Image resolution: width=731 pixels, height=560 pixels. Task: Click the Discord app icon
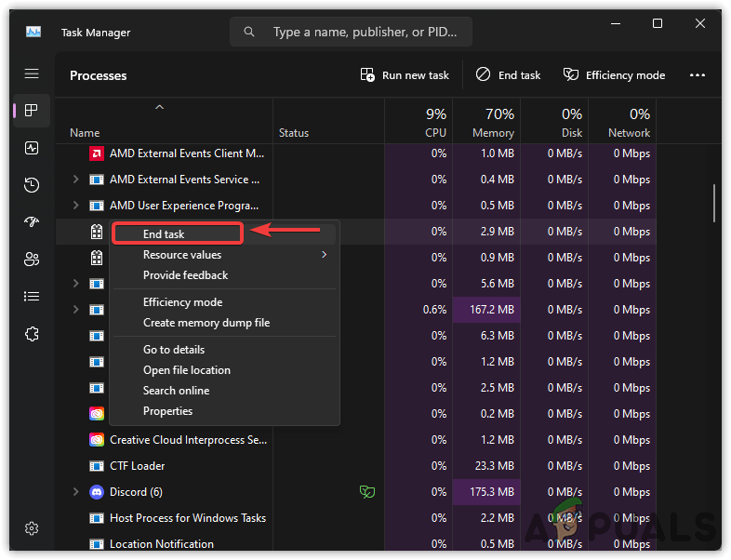pyautogui.click(x=97, y=492)
